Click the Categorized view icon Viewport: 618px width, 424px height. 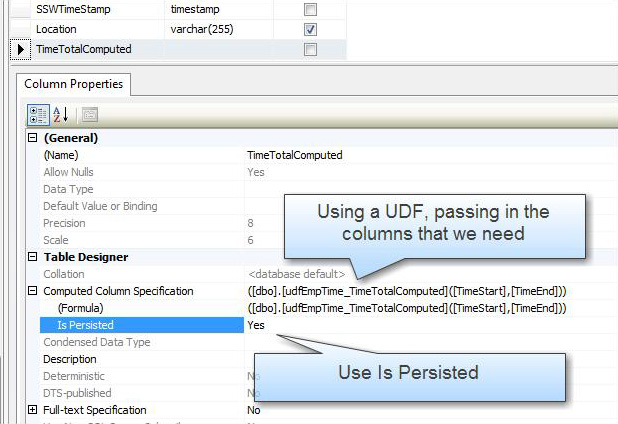(x=37, y=115)
